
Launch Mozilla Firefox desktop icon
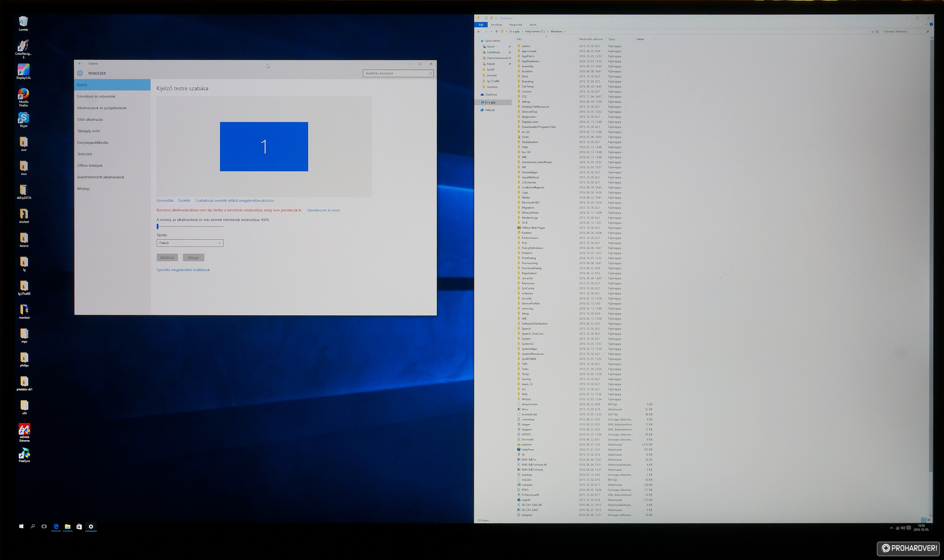pyautogui.click(x=23, y=97)
